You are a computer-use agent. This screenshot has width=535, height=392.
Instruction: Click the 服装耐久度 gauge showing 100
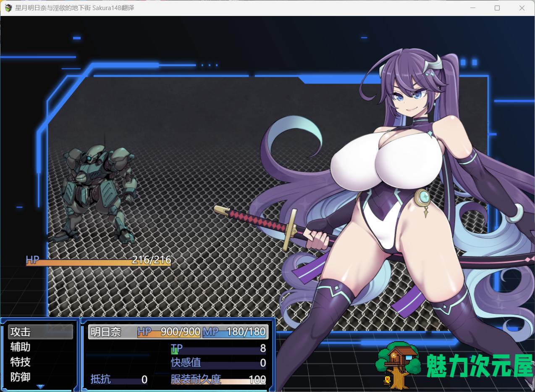(x=218, y=379)
